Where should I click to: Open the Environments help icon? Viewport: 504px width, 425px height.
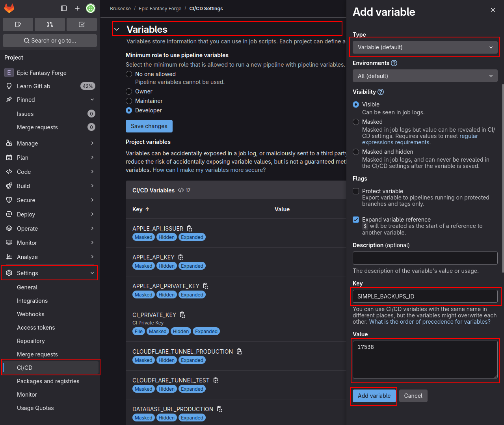click(394, 63)
